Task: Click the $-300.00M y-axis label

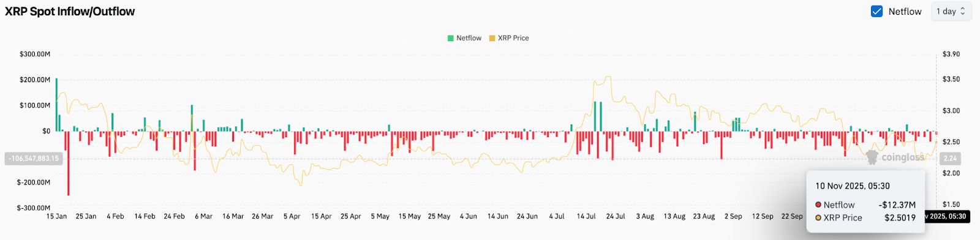Action: (x=34, y=208)
